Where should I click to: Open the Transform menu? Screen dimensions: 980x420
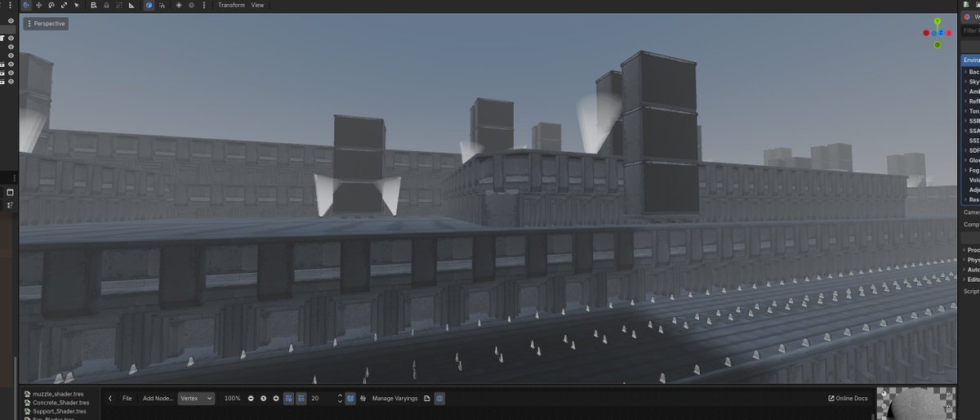[231, 5]
